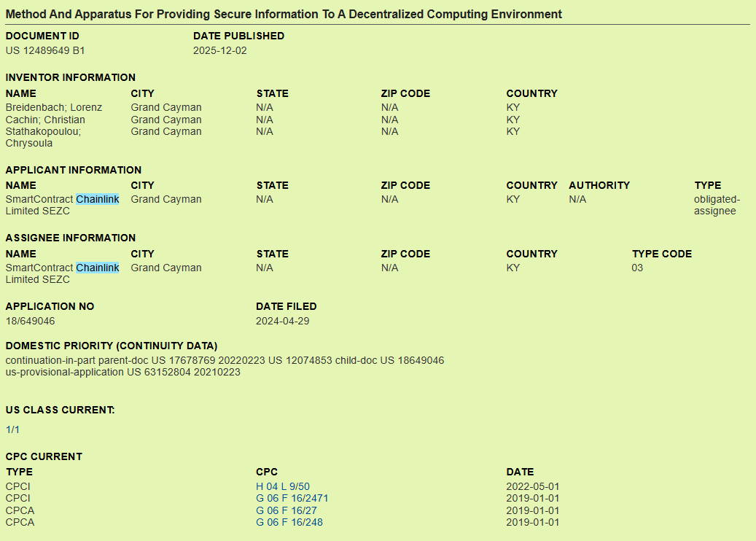Viewport: 756px width, 541px height.
Task: Click the us-provisional-application 63152804 line
Action: coord(123,373)
